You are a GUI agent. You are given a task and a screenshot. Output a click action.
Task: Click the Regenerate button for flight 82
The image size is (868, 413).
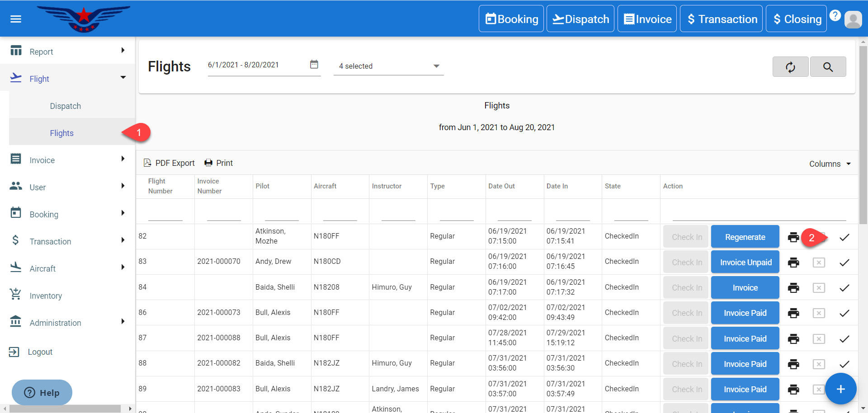[745, 237]
